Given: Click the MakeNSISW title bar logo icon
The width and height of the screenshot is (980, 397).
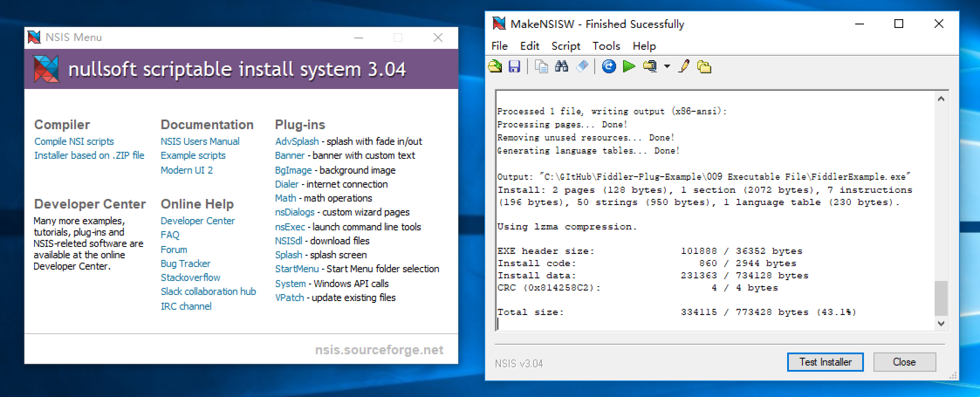Looking at the screenshot, I should pos(499,24).
